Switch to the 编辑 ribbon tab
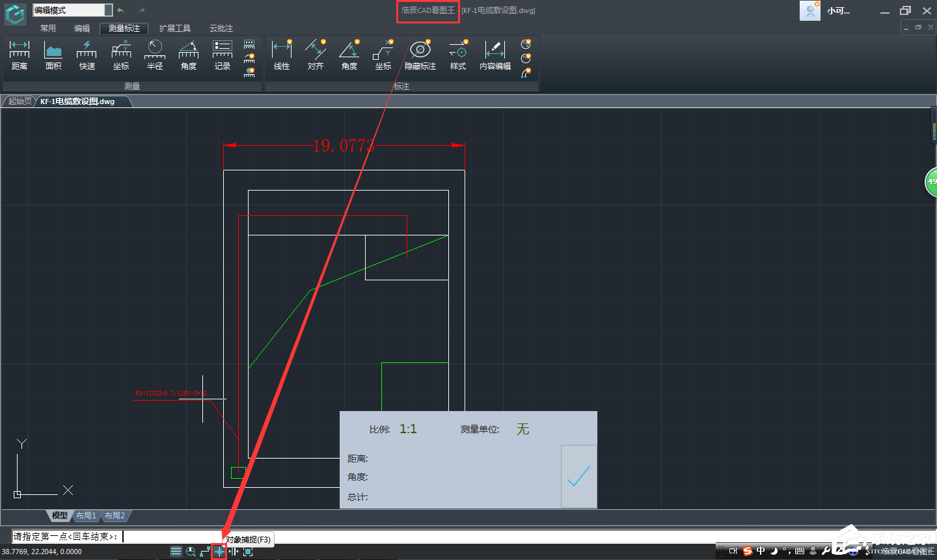Image resolution: width=937 pixels, height=560 pixels. 82,29
